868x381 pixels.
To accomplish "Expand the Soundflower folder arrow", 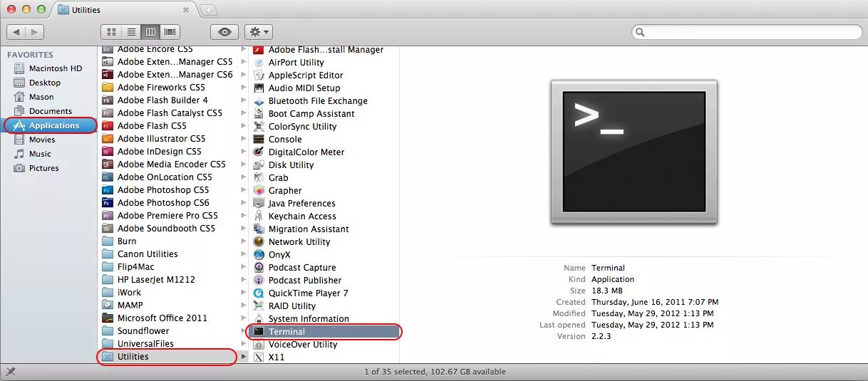I will pos(244,331).
